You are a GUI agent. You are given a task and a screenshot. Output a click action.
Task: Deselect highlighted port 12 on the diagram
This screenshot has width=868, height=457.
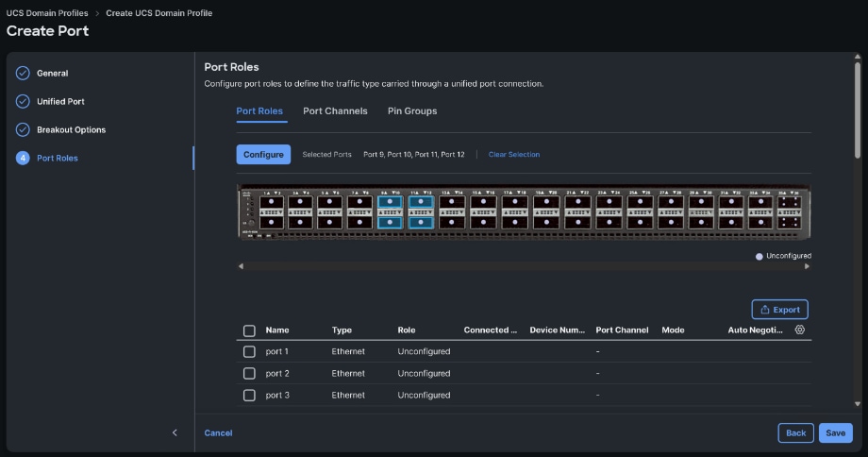point(421,222)
